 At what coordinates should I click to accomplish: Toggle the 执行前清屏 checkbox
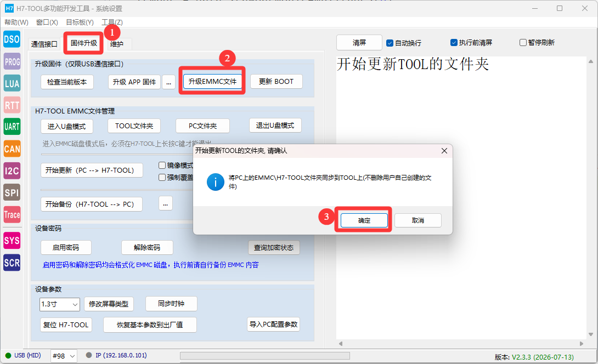454,43
